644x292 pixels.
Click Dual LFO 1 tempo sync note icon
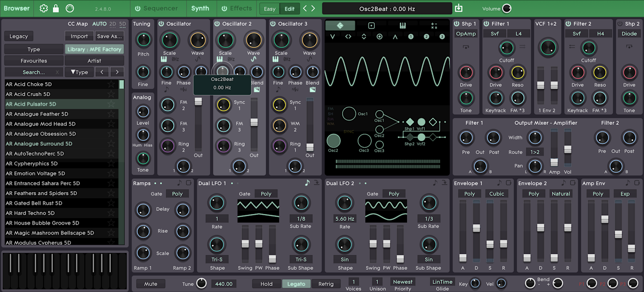pos(307,183)
